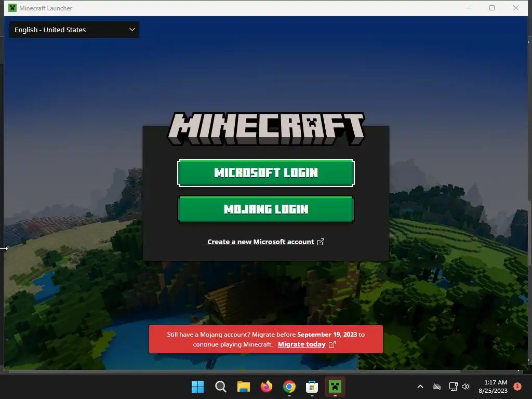Open Create a new Microsoft account link

pos(261,242)
